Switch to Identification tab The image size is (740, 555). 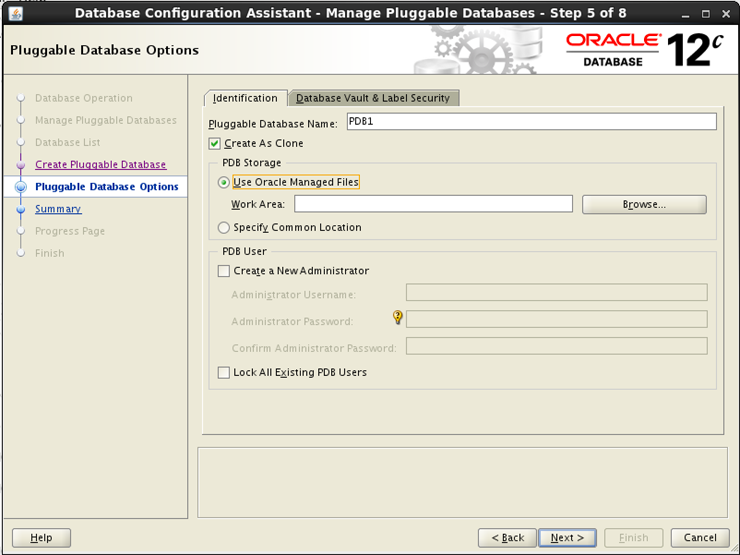(245, 98)
